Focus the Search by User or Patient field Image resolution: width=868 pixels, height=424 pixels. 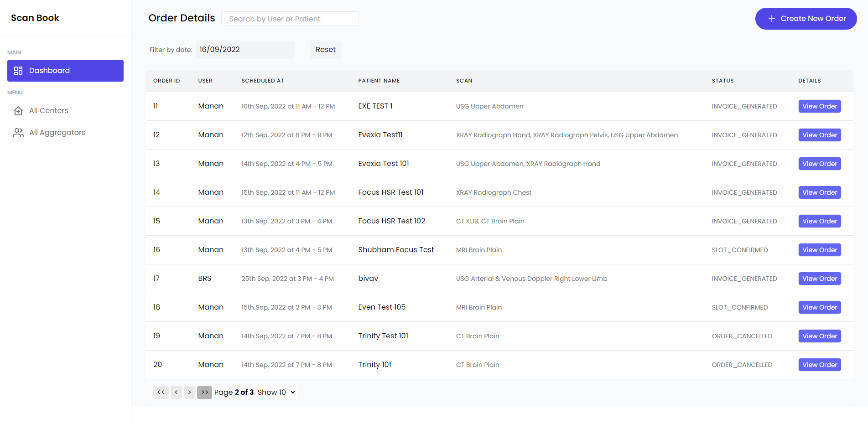click(x=290, y=19)
